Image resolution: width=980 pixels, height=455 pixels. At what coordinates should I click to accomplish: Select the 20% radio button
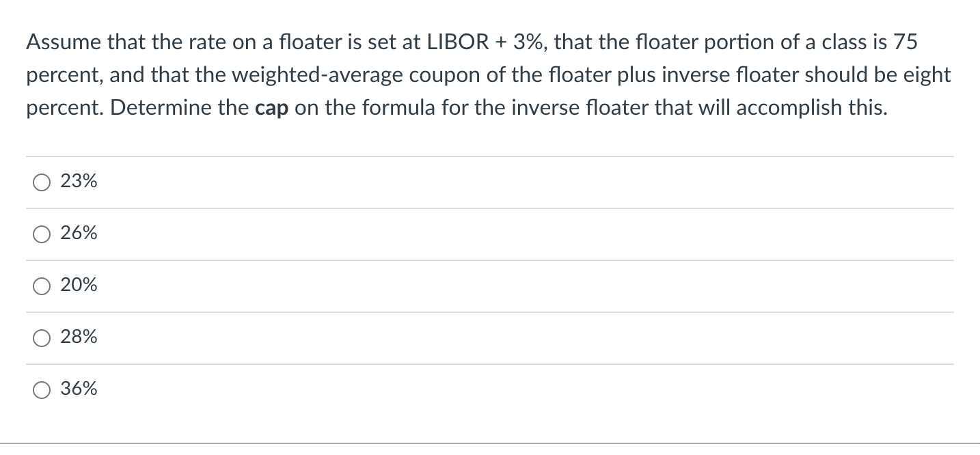pyautogui.click(x=41, y=286)
